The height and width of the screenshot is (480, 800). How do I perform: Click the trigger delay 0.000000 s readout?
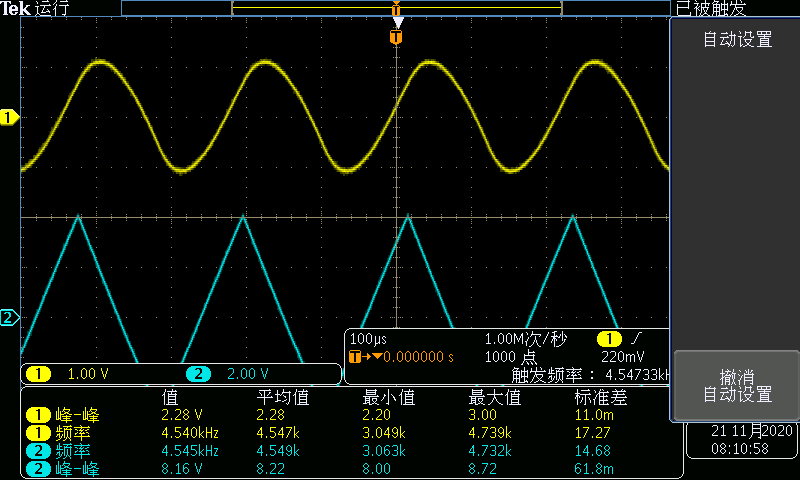coord(418,357)
